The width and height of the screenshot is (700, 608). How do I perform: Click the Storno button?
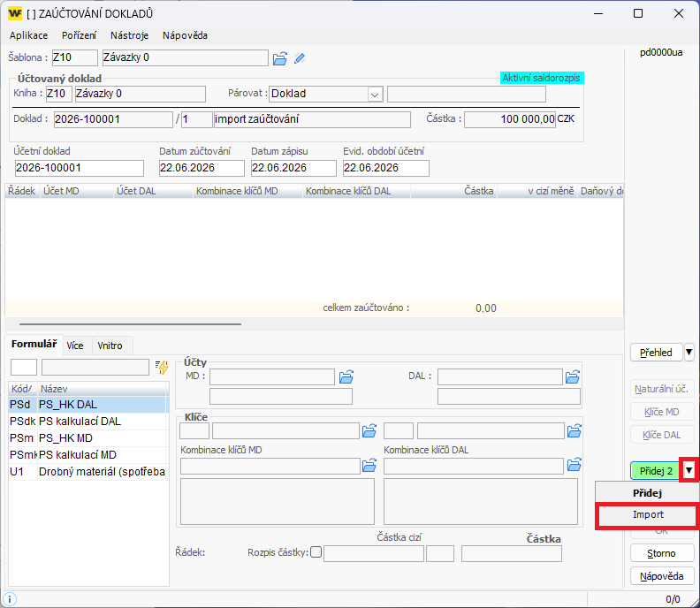tap(662, 553)
